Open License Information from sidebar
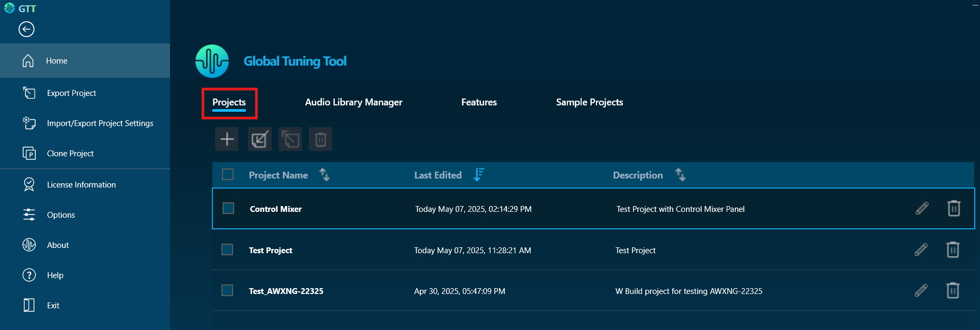980x330 pixels. click(81, 185)
